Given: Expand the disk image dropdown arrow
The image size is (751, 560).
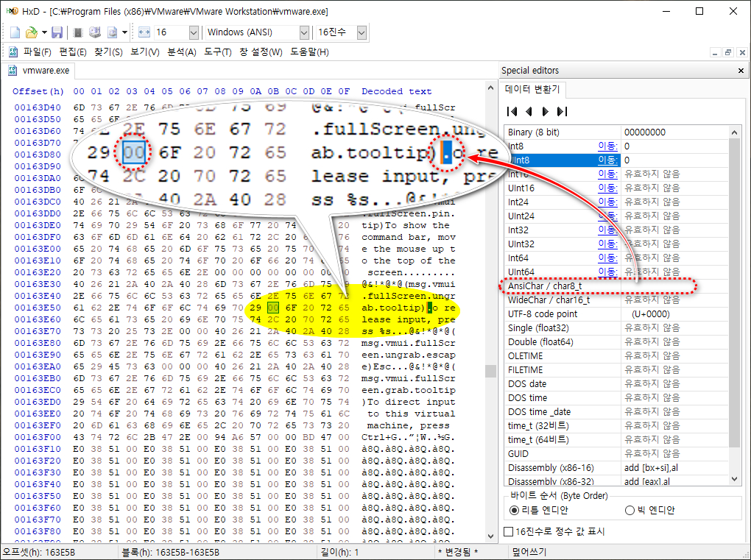Looking at the screenshot, I should click(124, 32).
